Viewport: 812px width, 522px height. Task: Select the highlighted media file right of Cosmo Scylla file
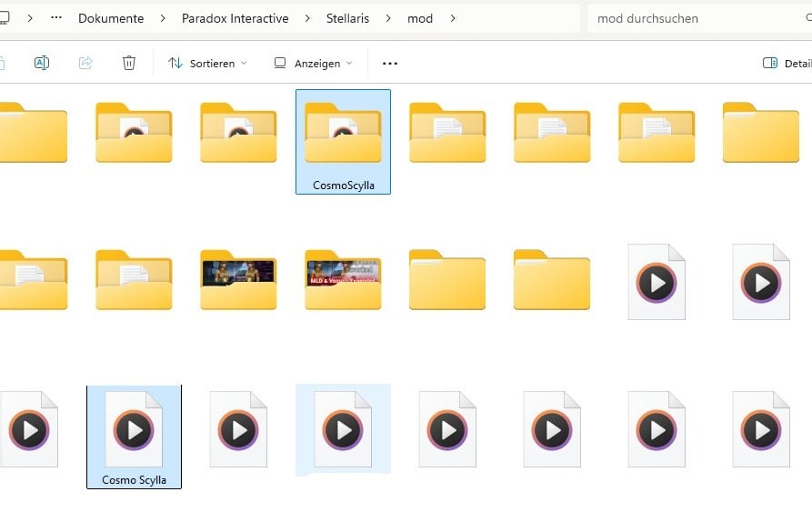coord(343,430)
